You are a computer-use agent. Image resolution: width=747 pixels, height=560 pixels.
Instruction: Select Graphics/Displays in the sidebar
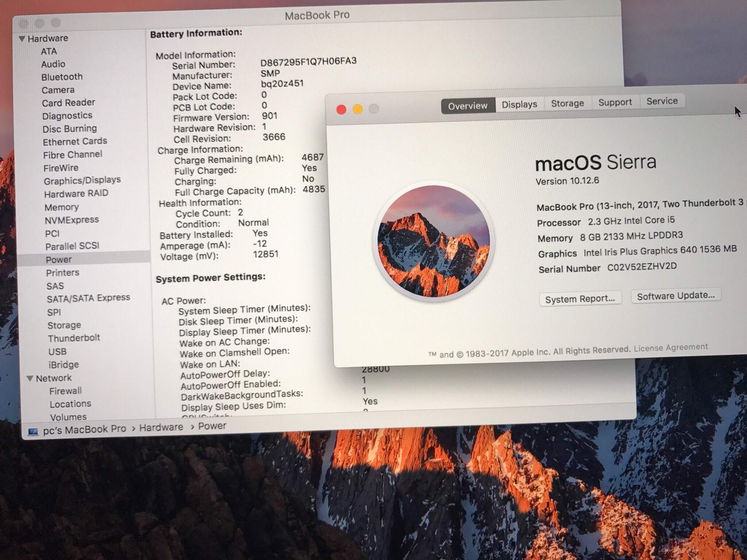82,180
